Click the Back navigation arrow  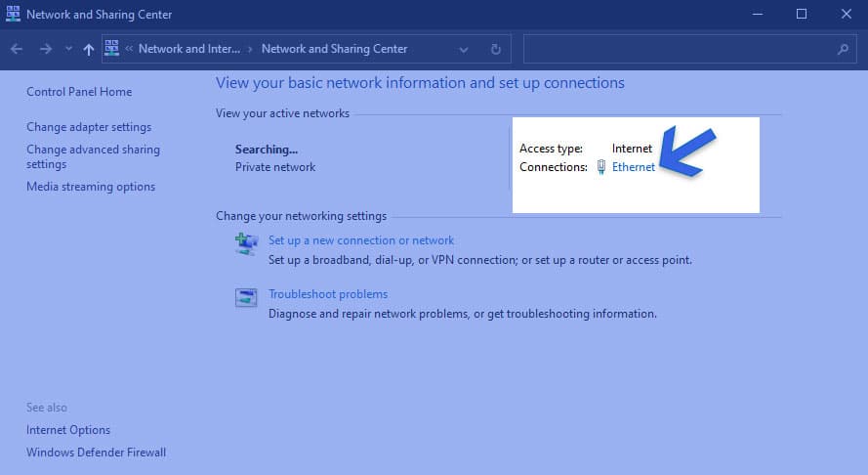pos(17,49)
